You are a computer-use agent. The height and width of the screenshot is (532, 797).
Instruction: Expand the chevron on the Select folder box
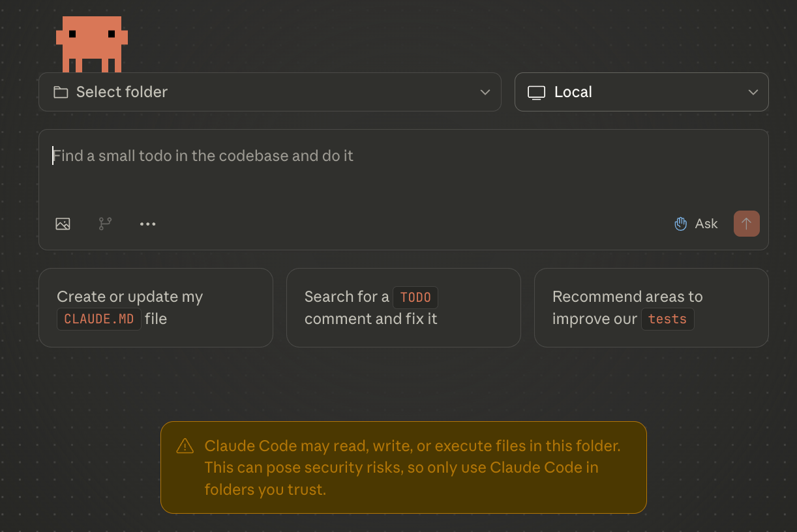click(x=485, y=93)
